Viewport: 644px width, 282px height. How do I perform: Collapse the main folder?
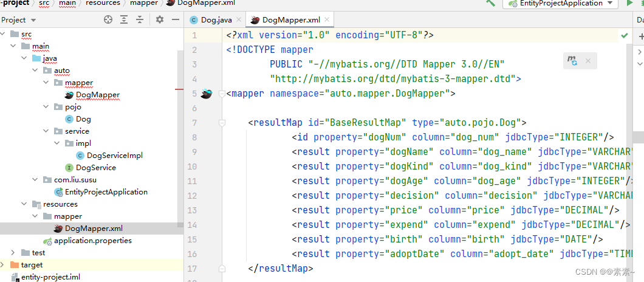pos(14,46)
